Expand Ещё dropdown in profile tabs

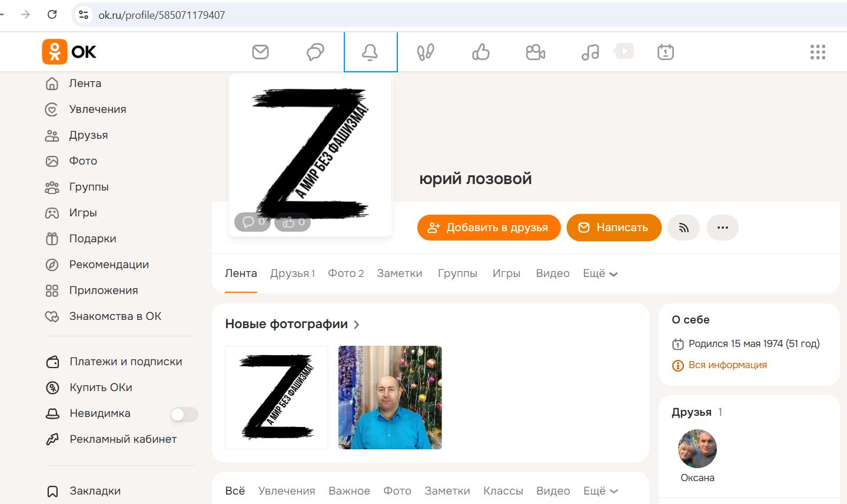[600, 273]
